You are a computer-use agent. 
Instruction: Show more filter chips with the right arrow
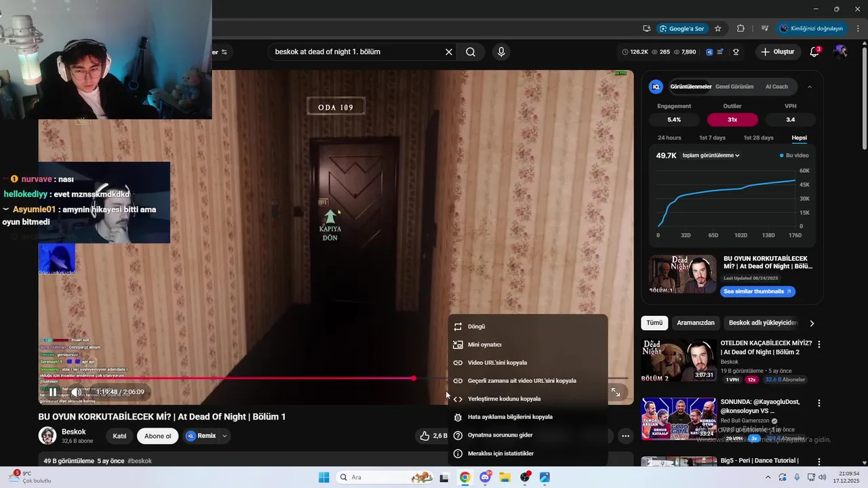pos(812,323)
